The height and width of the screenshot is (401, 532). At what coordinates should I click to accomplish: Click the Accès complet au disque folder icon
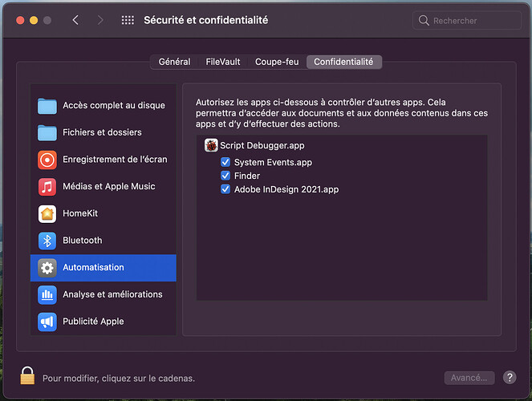(47, 106)
